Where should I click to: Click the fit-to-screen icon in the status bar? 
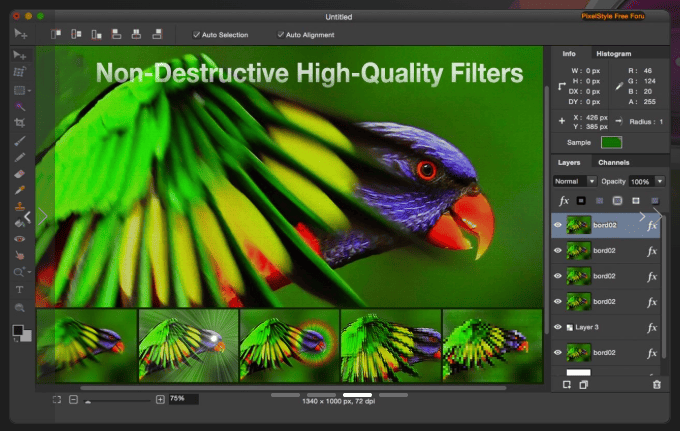(57, 399)
